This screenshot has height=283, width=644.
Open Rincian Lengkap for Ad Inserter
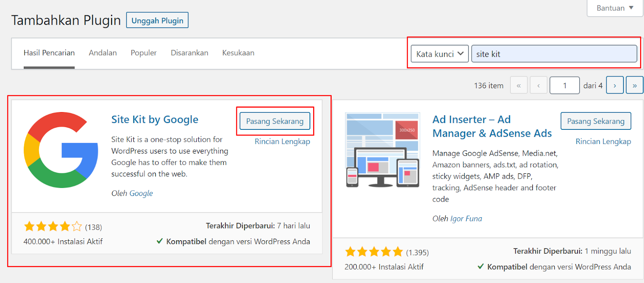pyautogui.click(x=603, y=141)
